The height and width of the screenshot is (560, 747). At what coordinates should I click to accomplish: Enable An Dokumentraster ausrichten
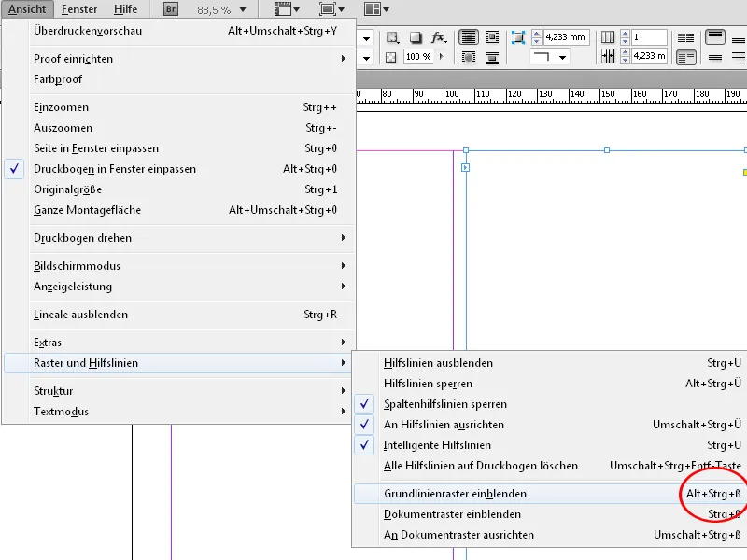tap(548, 535)
